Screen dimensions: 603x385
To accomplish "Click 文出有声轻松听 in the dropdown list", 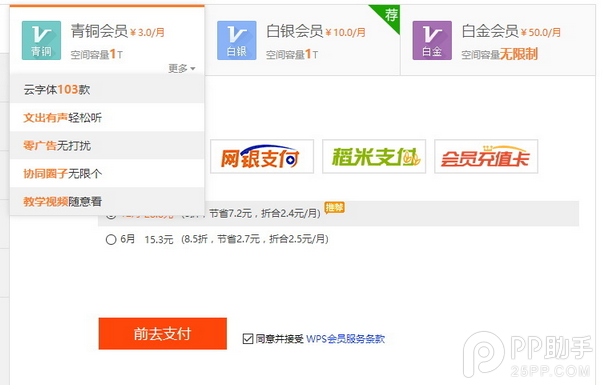I will 107,117.
